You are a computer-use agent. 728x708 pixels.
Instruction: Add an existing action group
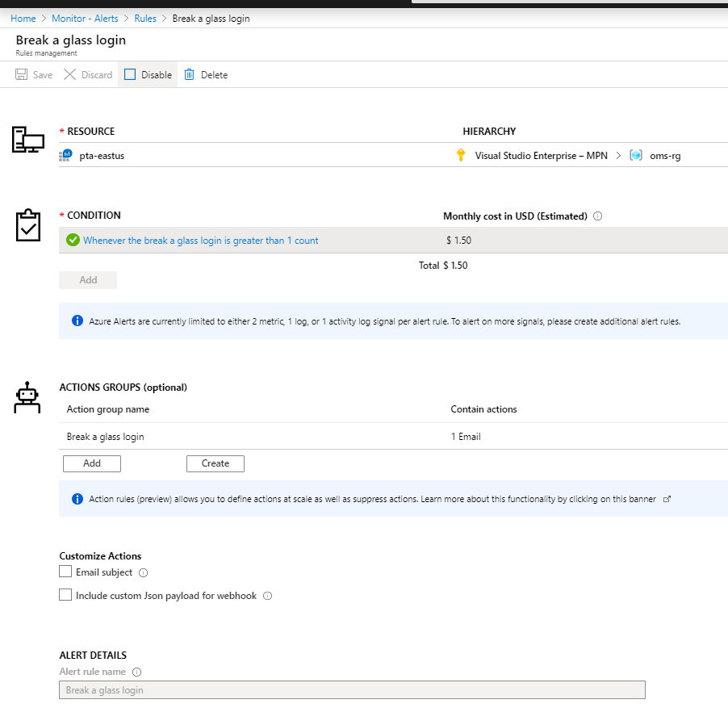click(x=91, y=463)
